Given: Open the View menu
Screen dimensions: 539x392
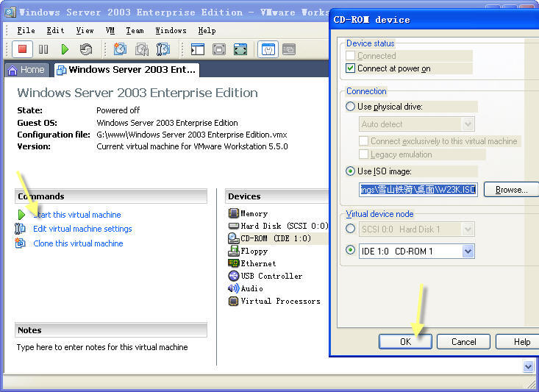Looking at the screenshot, I should [85, 31].
